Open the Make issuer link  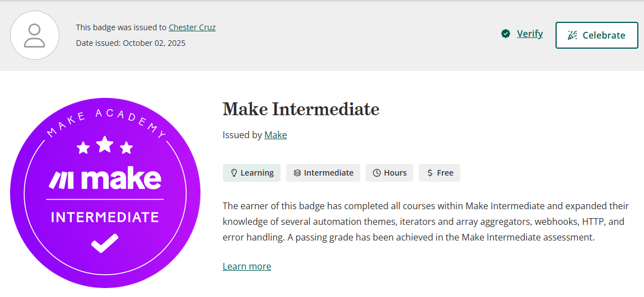[x=276, y=135]
